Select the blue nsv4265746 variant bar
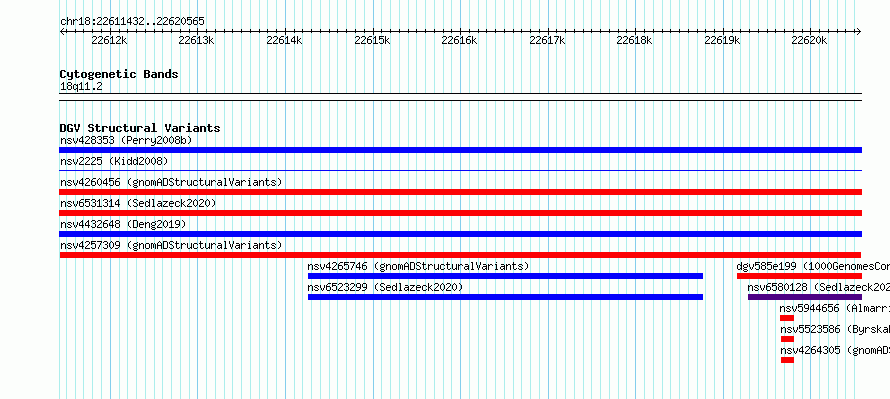Screen dimensions: 890x399 505,276
